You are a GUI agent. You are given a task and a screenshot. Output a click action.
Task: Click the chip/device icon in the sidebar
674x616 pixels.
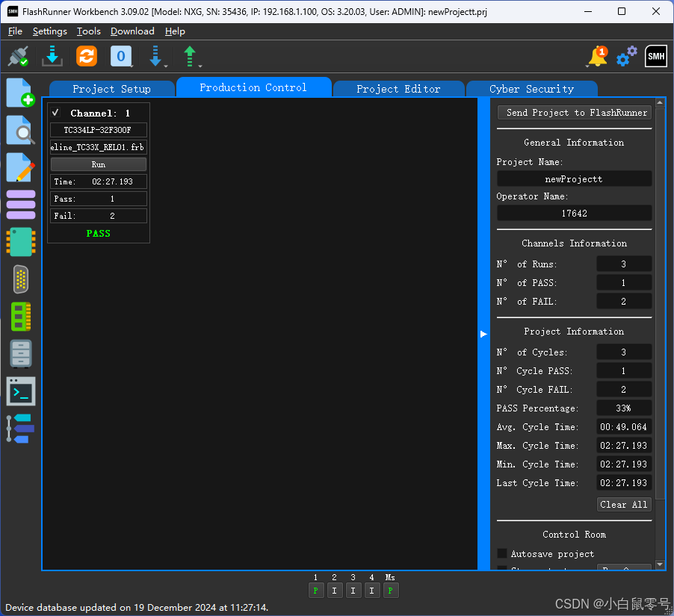tap(20, 242)
